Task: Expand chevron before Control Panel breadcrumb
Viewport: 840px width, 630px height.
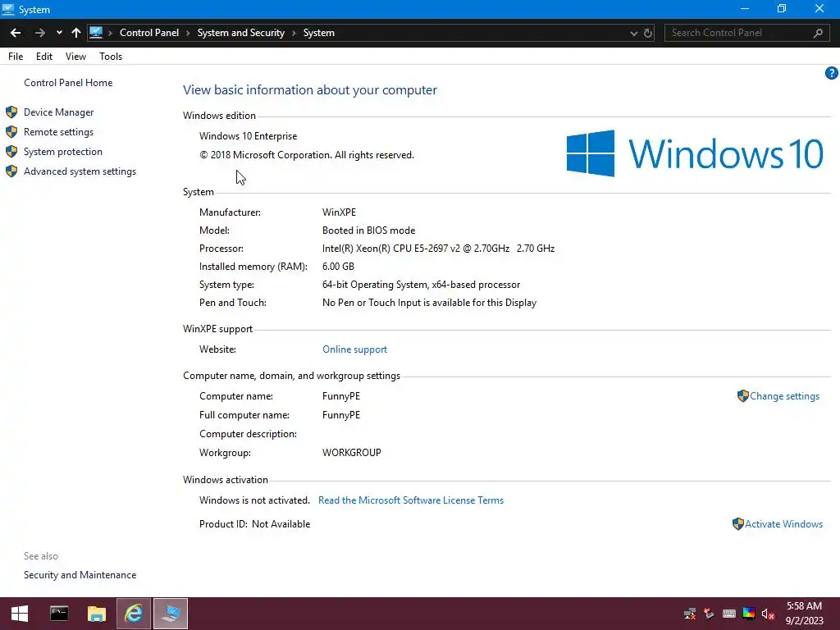Action: pos(111,33)
